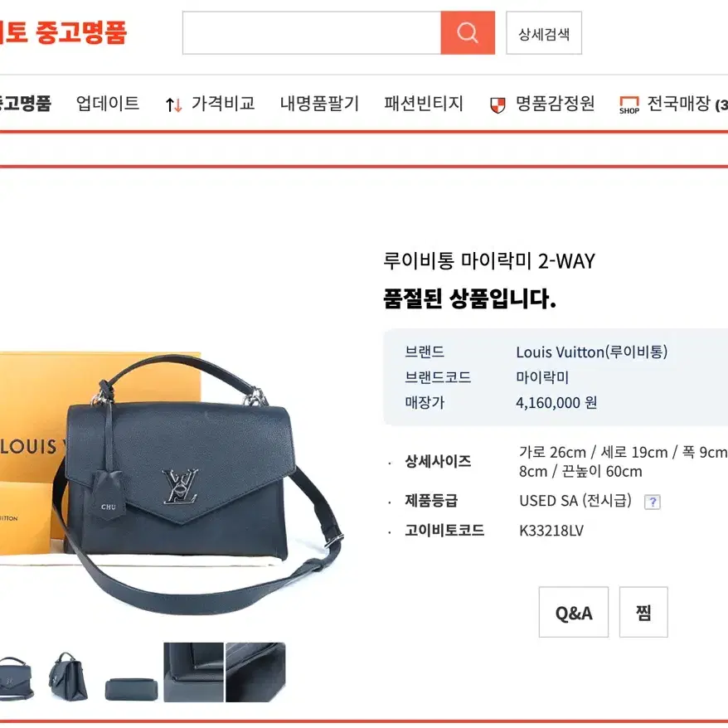The height and width of the screenshot is (728, 728).
Task: Click the up-down arrows price compare icon
Action: click(174, 105)
